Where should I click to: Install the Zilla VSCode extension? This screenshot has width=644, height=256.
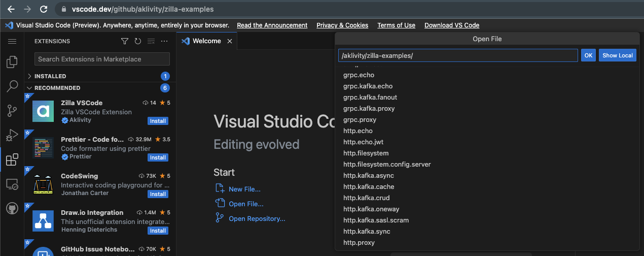click(158, 121)
